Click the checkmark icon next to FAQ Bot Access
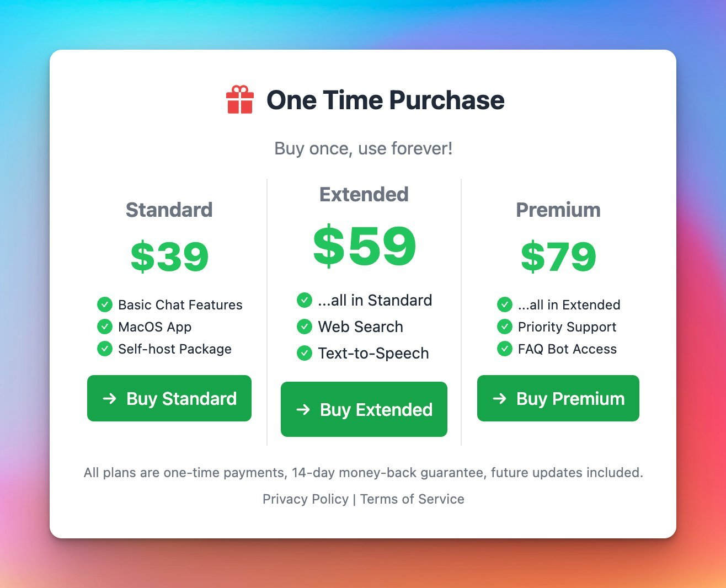This screenshot has height=588, width=726. point(505,349)
